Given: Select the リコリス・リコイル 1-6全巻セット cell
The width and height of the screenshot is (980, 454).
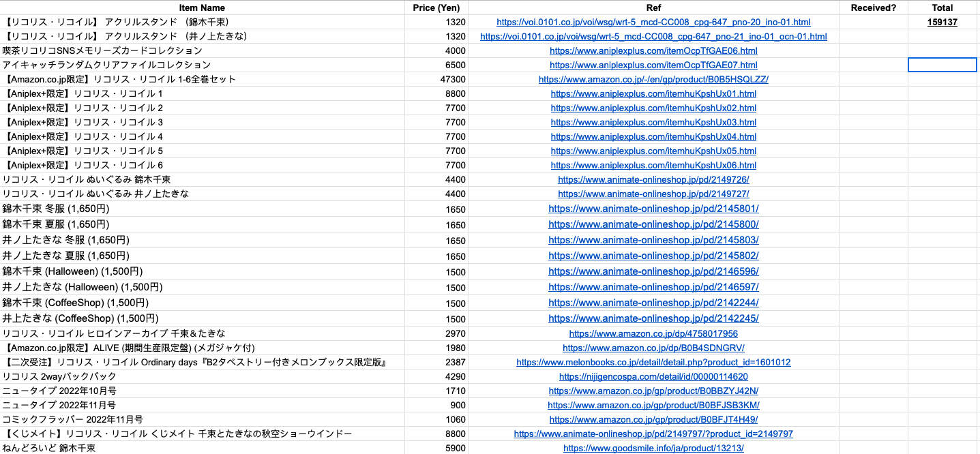Looking at the screenshot, I should click(202, 80).
